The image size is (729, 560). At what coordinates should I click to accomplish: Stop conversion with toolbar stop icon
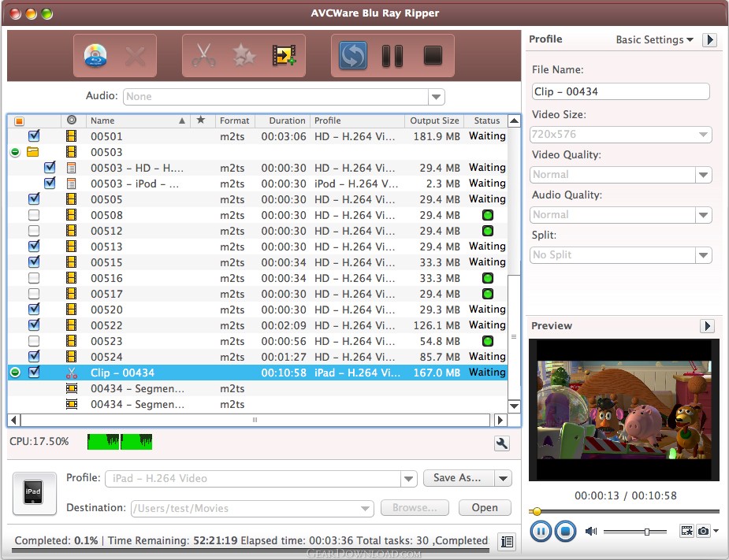pyautogui.click(x=433, y=55)
